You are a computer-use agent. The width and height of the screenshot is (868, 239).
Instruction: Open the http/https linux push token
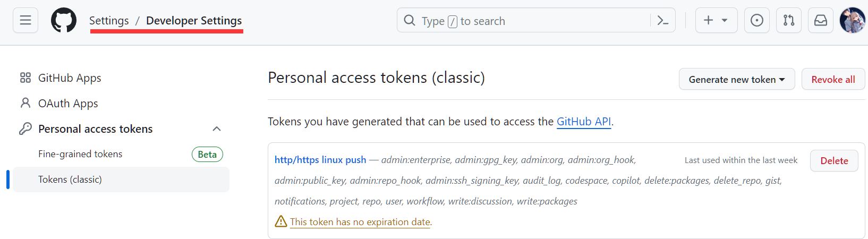(x=320, y=160)
